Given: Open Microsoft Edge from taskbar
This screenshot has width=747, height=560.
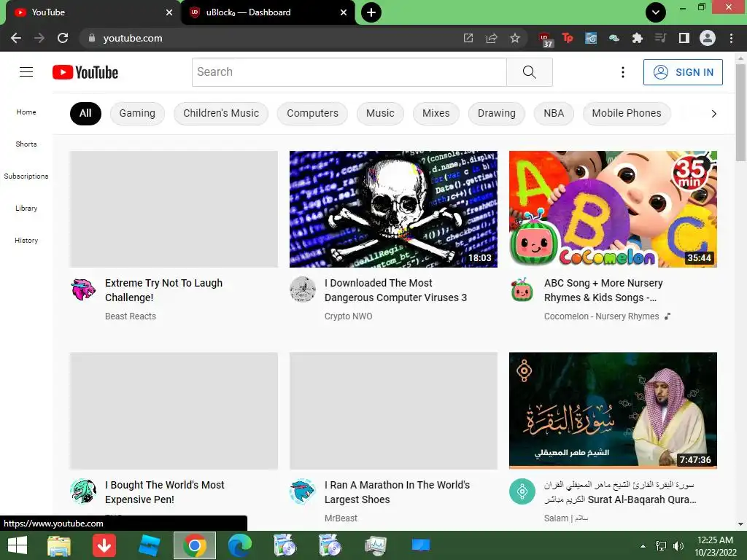Looking at the screenshot, I should (x=239, y=545).
